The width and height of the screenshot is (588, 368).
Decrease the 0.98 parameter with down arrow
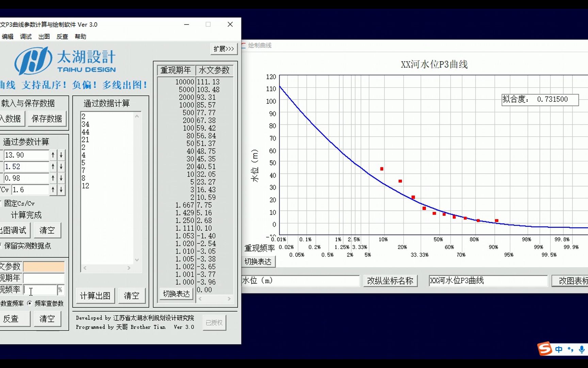pyautogui.click(x=61, y=178)
